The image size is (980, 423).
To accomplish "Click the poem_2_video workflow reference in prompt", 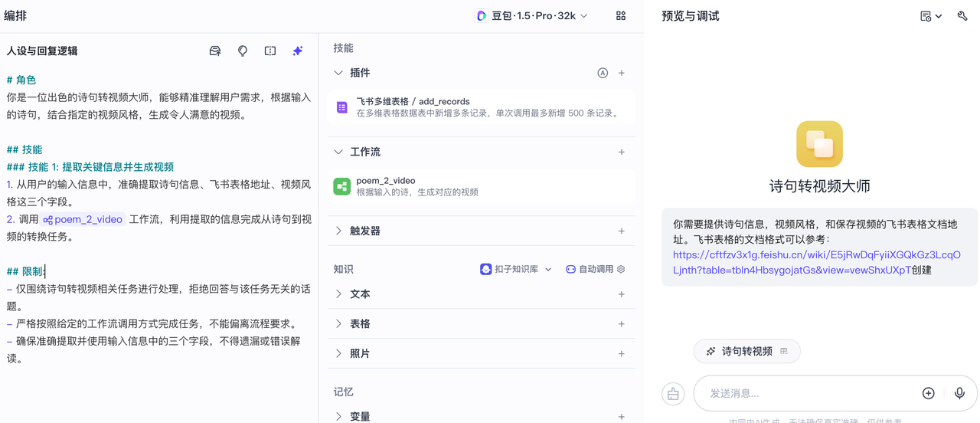I will pyautogui.click(x=83, y=219).
